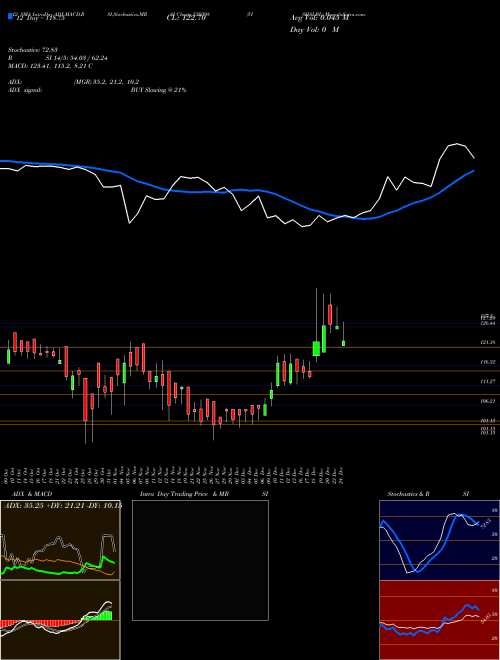Click the ADX: 35.25 +DY: 21.21 -DY: 10.15 header
Viewport: 500px width, 660px height.
(62, 505)
